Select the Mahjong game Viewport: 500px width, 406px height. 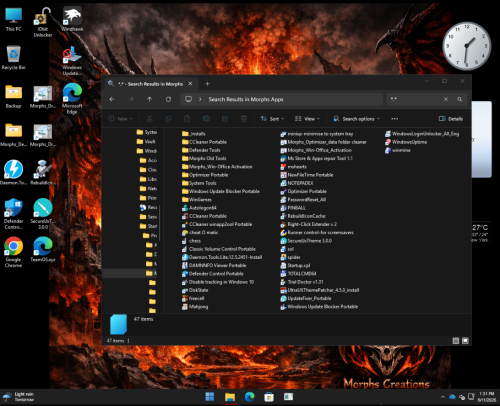[195, 307]
